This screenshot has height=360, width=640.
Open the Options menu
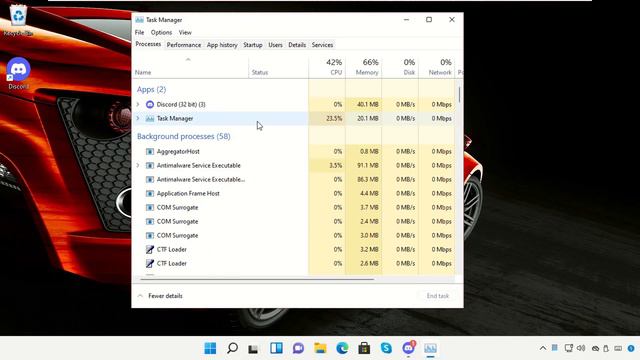point(161,32)
